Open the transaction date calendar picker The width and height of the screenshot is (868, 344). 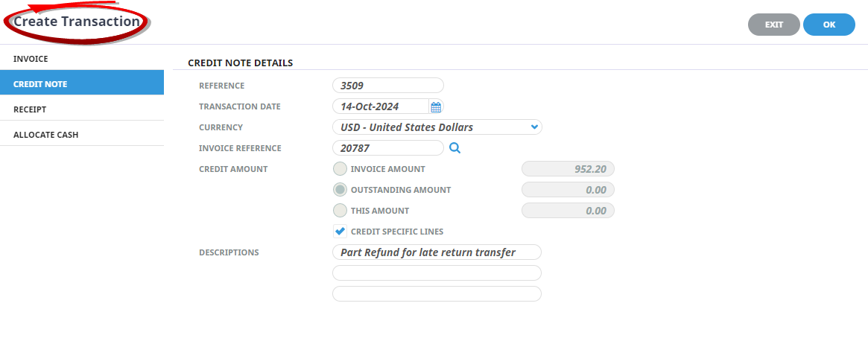tap(436, 106)
